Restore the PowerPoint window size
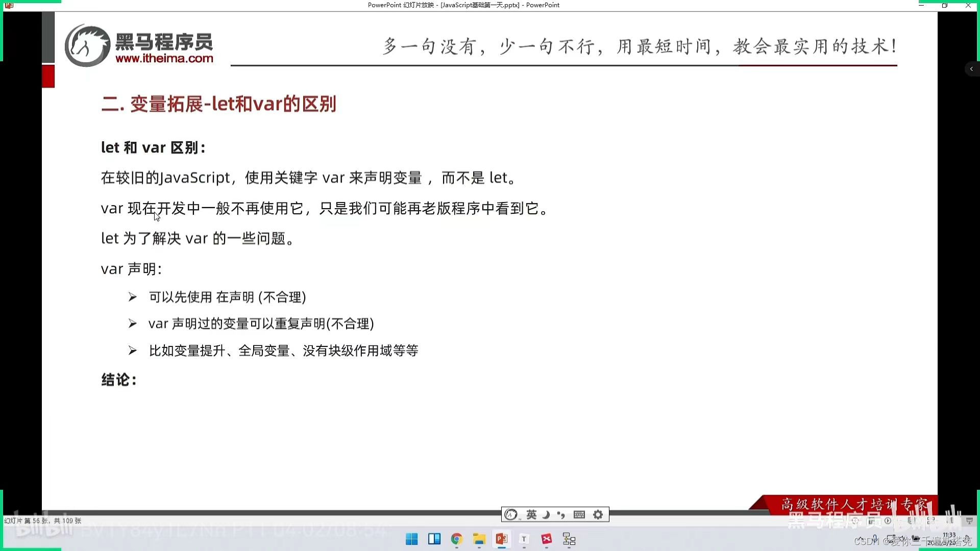Screen dimensions: 980x551 [945, 5]
